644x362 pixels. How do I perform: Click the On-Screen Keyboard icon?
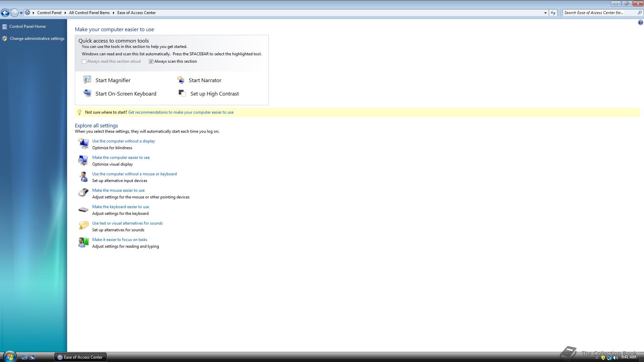coord(87,93)
